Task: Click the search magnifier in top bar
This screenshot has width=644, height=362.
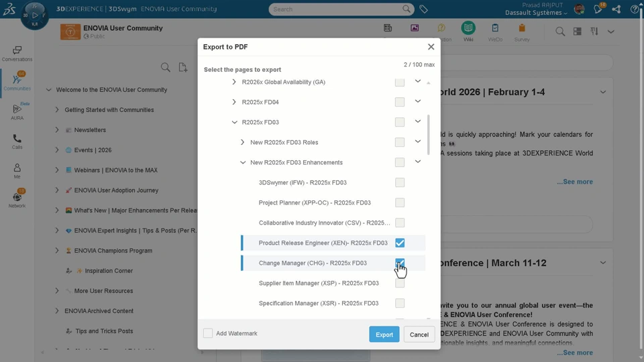Action: [x=407, y=9]
